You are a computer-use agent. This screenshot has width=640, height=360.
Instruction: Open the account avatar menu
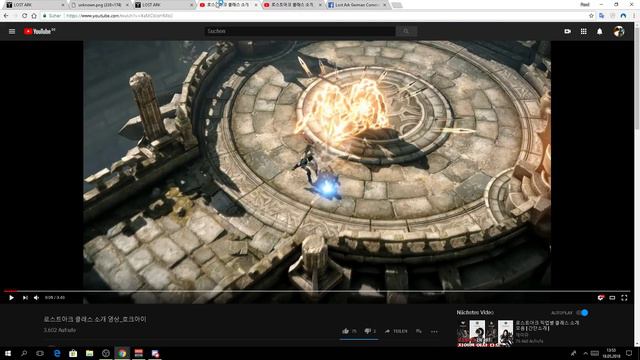coord(619,31)
